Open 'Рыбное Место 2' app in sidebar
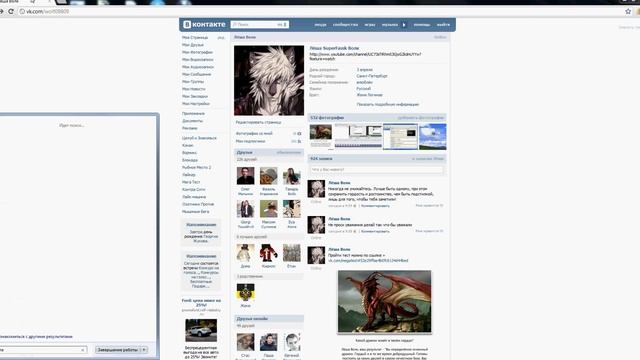Screen dimensions: 640x360 coord(196,167)
